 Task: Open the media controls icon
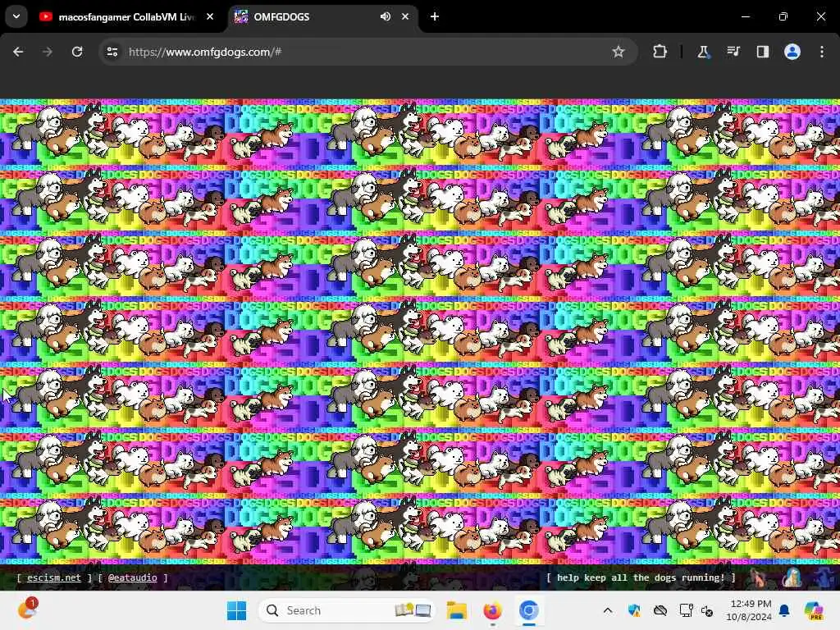pos(733,52)
